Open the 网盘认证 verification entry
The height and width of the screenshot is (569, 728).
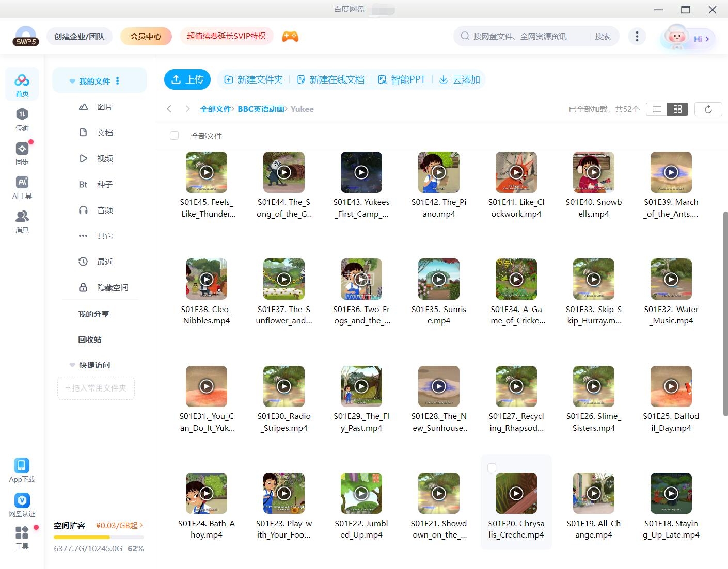(22, 505)
